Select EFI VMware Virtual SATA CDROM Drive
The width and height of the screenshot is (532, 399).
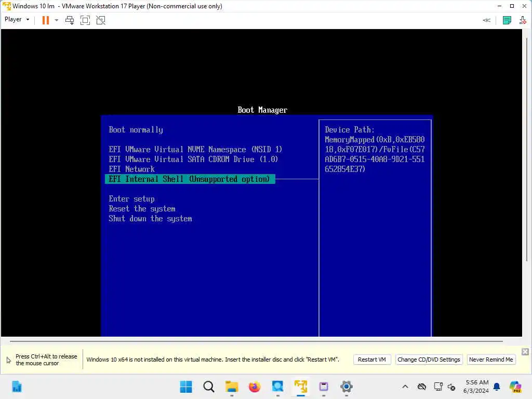click(193, 159)
